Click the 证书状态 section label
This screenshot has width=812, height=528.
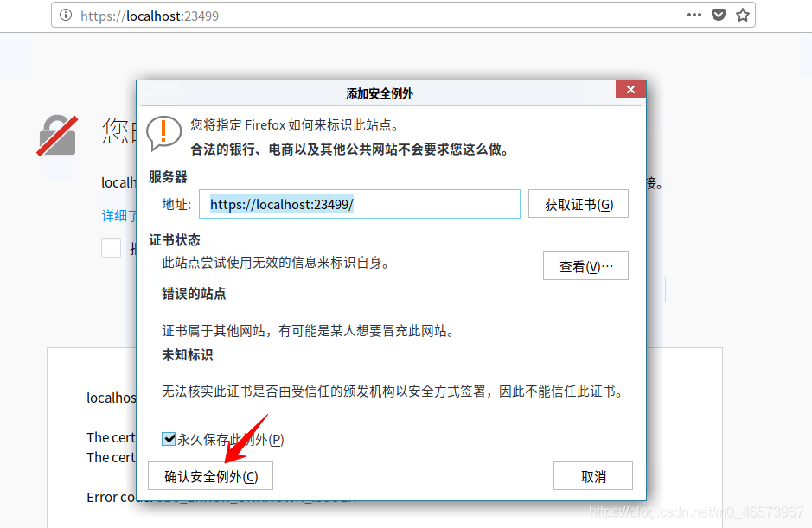pos(175,240)
